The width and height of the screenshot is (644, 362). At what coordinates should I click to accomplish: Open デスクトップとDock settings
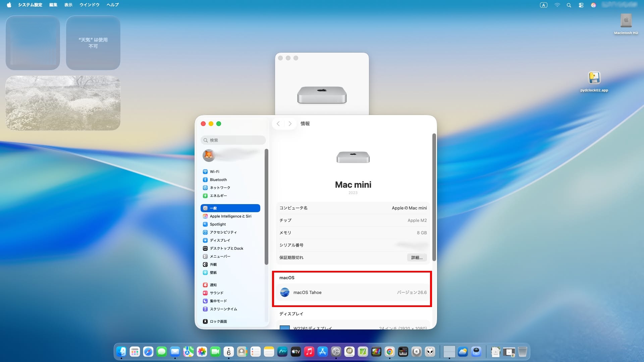pos(230,248)
